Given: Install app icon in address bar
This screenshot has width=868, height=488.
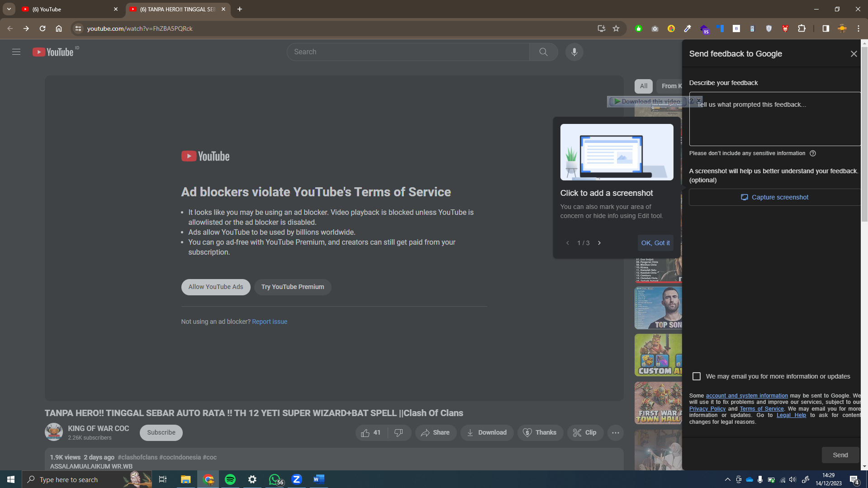Looking at the screenshot, I should [601, 28].
